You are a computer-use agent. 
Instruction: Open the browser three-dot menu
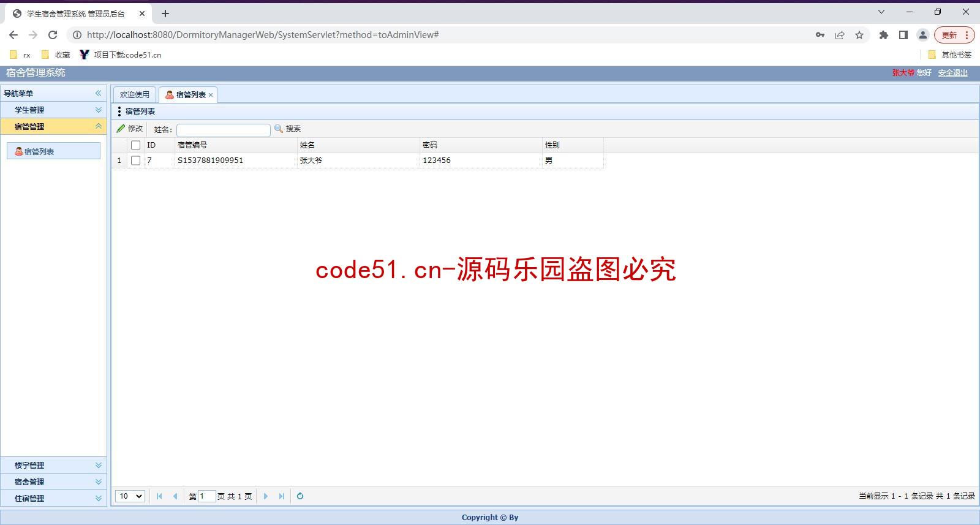coord(967,35)
